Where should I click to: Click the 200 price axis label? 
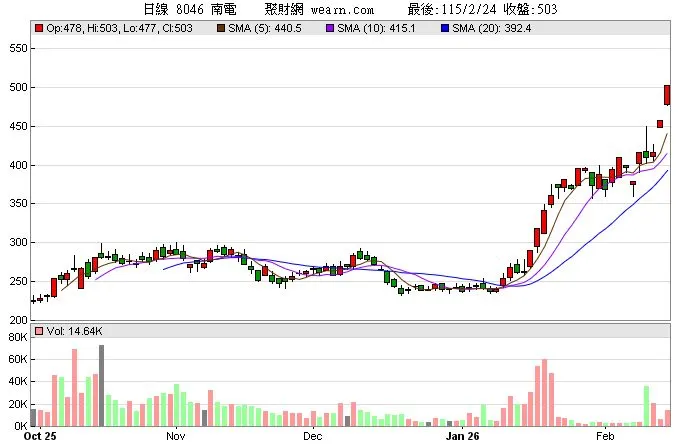(18, 320)
